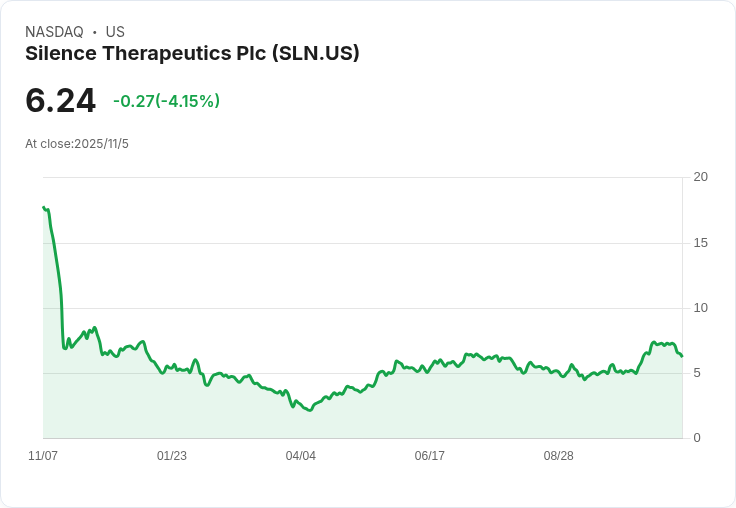
Task: Click the 0 y-axis label
Action: [697, 438]
